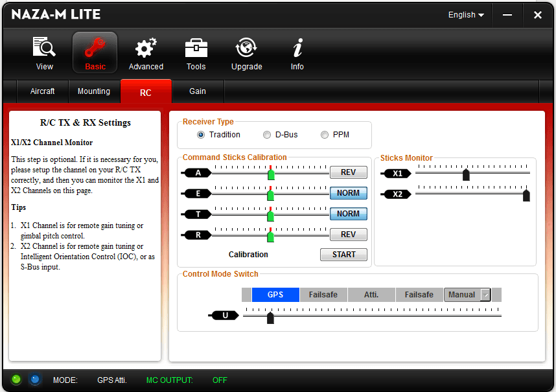Screen dimensions: 556x392
Task: Switch to the Gain tab
Action: tap(198, 91)
